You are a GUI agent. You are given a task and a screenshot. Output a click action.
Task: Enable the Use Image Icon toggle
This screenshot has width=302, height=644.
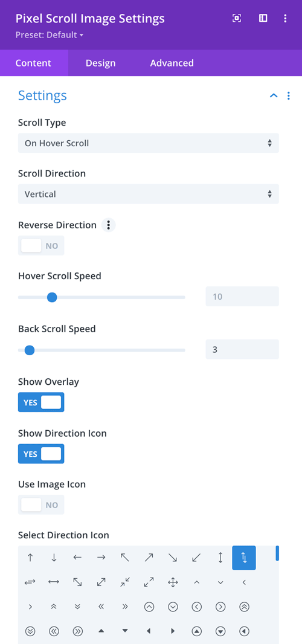click(41, 505)
